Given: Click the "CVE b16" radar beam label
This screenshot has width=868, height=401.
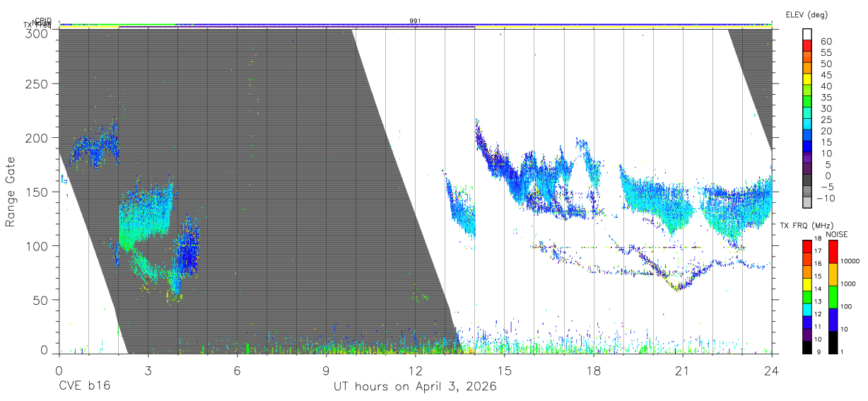Looking at the screenshot, I should (85, 386).
